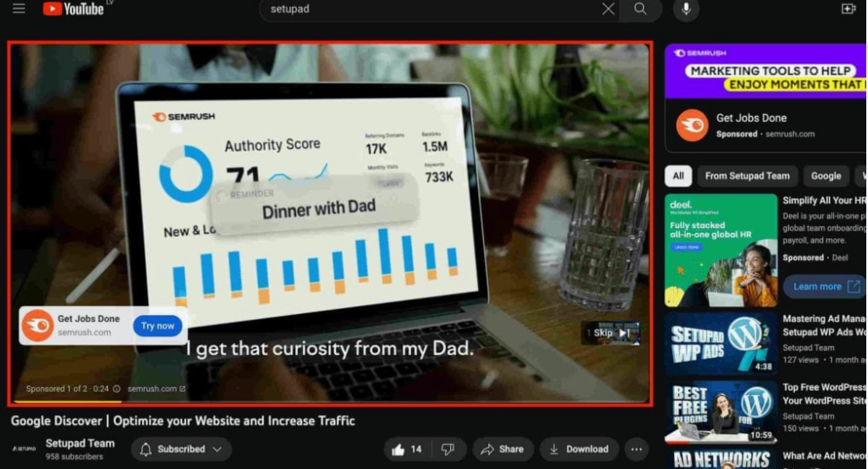868x469 pixels.
Task: Open the Deel sponsored thumbnail
Action: point(721,250)
